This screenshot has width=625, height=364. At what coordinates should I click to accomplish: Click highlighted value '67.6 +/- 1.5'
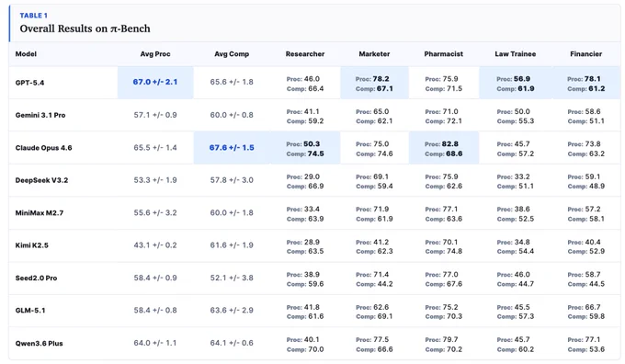232,147
